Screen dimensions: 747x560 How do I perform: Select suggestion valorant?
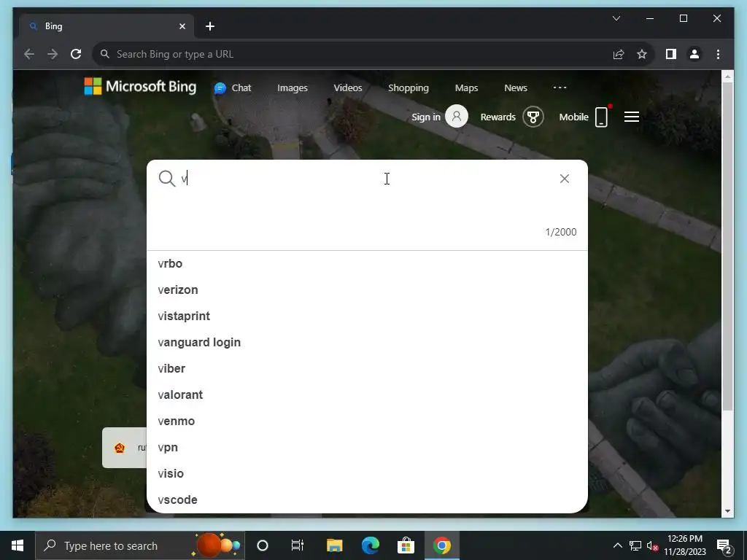click(x=367, y=394)
